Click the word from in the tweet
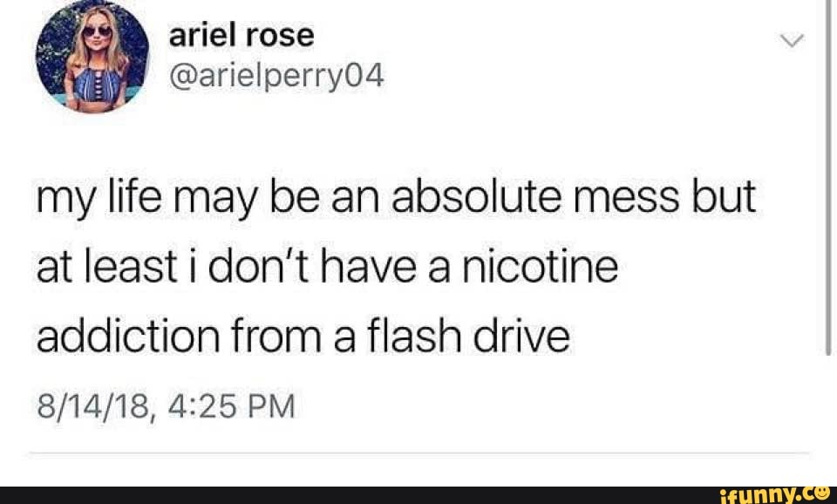Viewport: 837px width, 504px height. tap(276, 337)
